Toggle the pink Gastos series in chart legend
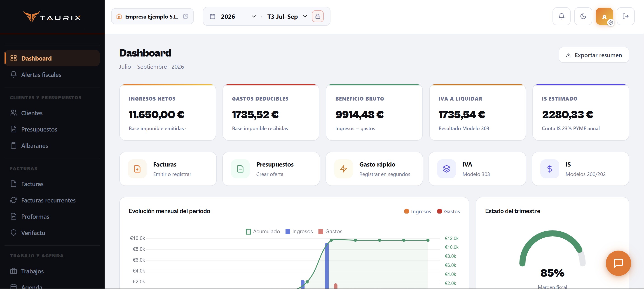644x289 pixels. pyautogui.click(x=330, y=232)
